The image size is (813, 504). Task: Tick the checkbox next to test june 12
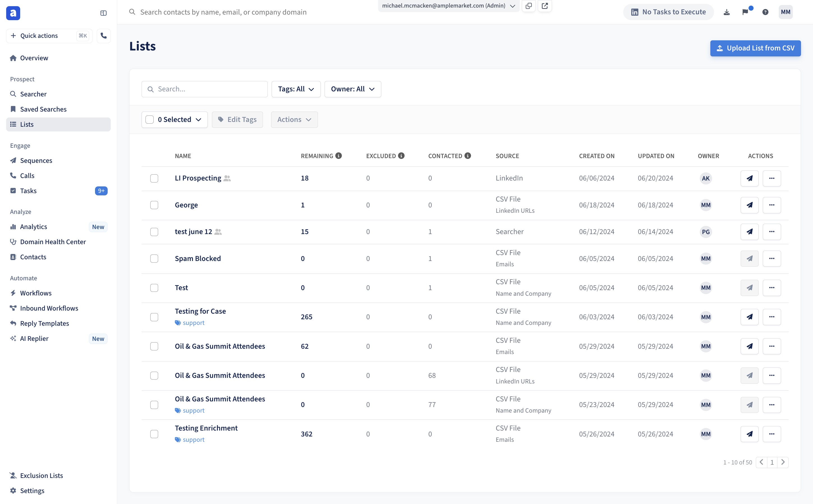[x=154, y=232]
